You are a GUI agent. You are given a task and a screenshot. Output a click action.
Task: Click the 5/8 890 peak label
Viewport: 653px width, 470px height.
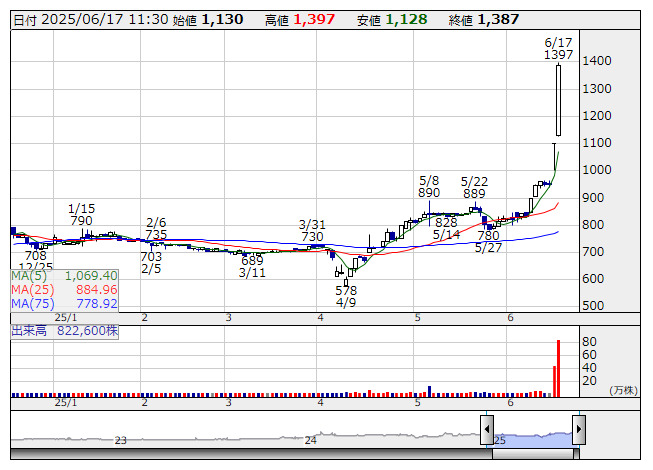coord(429,186)
